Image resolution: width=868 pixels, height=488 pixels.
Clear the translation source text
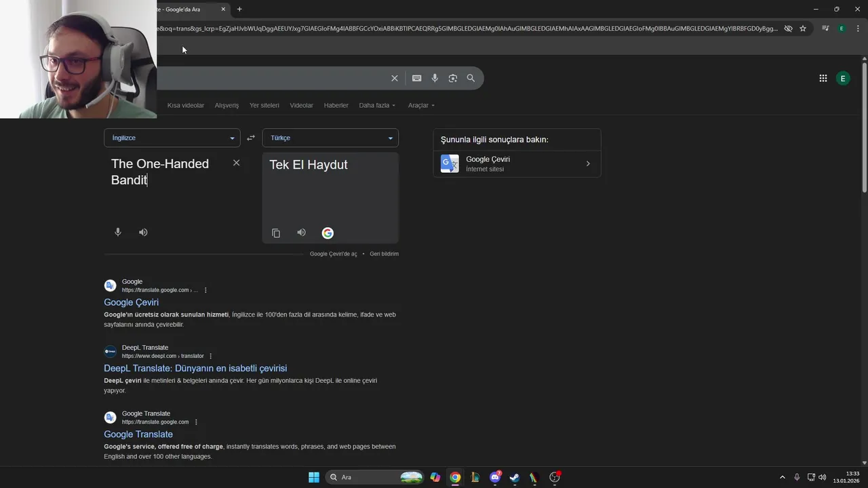pos(236,163)
